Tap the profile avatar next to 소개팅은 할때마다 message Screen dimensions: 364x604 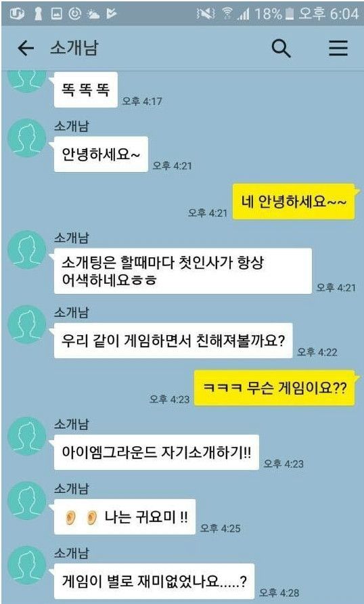click(x=27, y=250)
